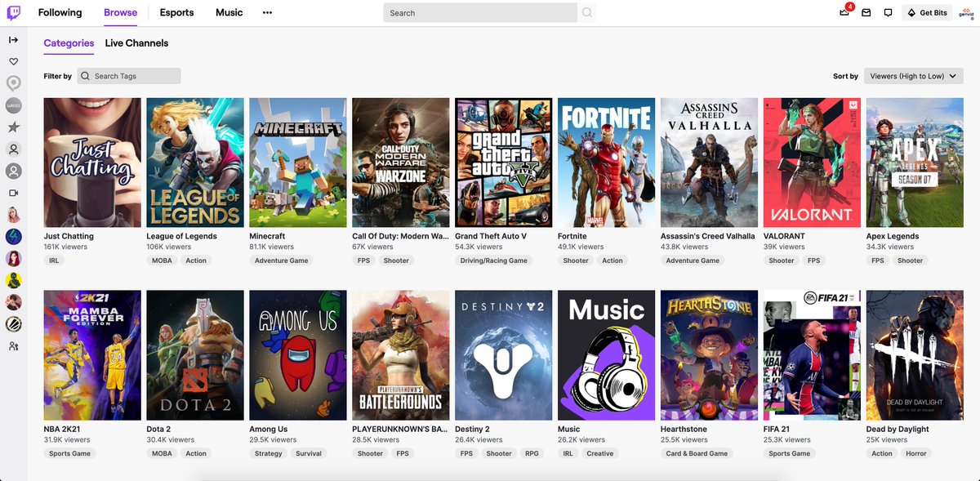The width and height of the screenshot is (980, 481).
Task: Select the Horror tag under Dead by Daylight
Action: (917, 453)
